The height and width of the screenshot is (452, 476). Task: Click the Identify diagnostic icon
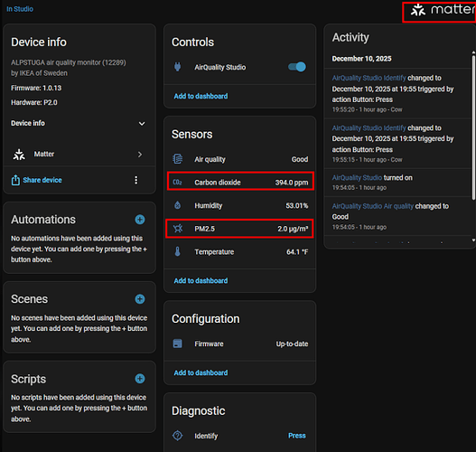[178, 436]
